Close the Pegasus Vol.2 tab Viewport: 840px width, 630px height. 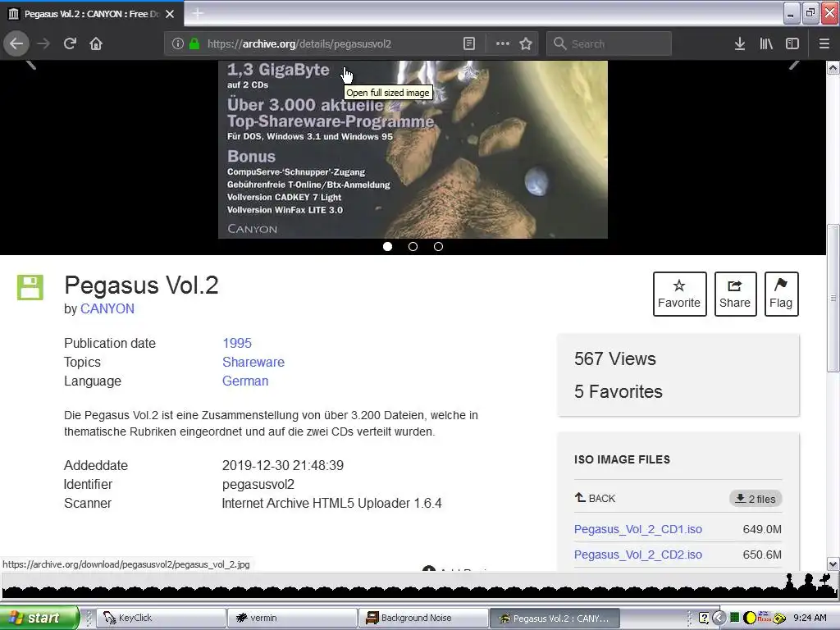[170, 14]
